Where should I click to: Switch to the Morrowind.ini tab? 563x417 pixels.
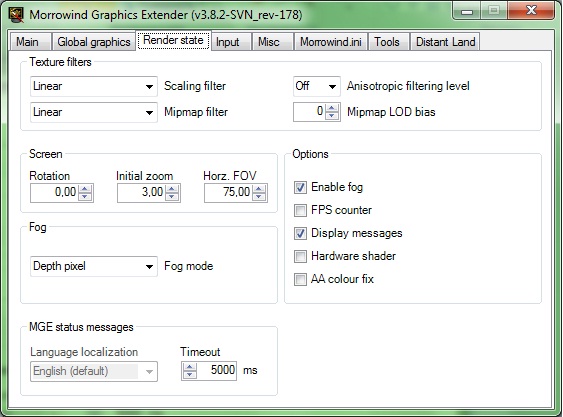click(331, 42)
